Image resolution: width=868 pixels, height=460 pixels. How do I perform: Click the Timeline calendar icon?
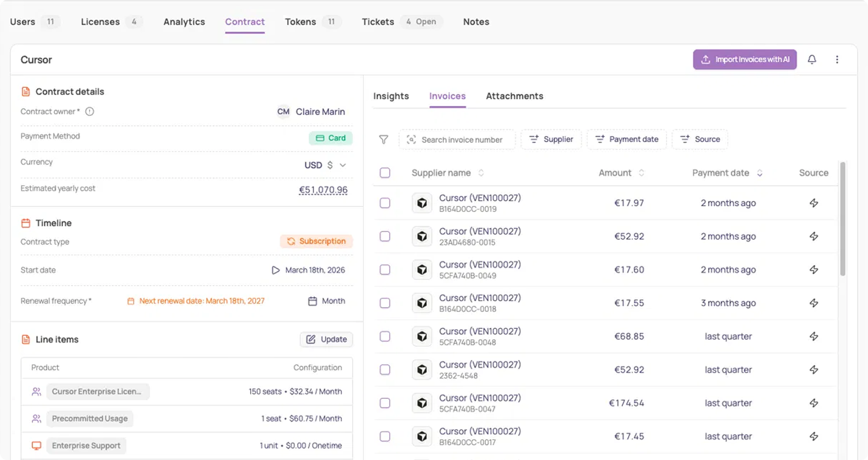pyautogui.click(x=26, y=223)
